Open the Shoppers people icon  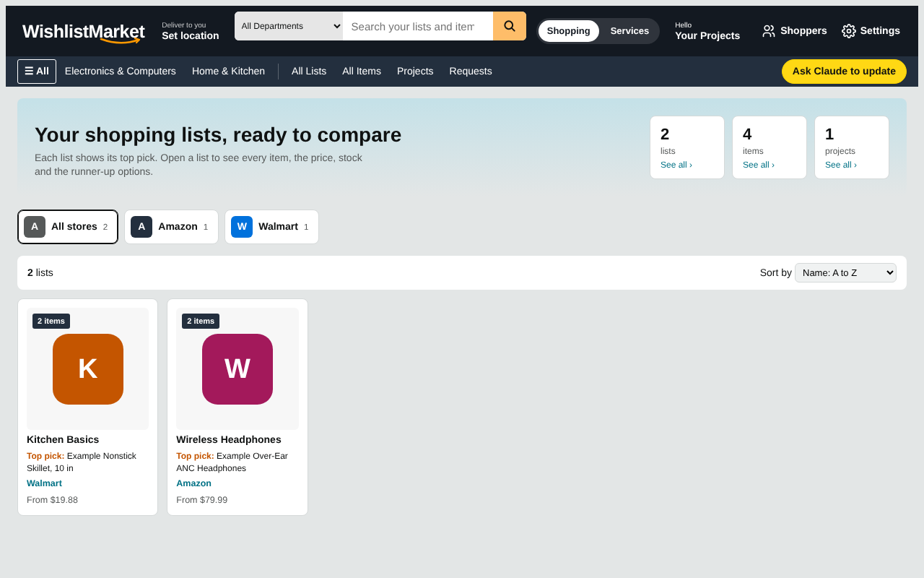click(769, 31)
